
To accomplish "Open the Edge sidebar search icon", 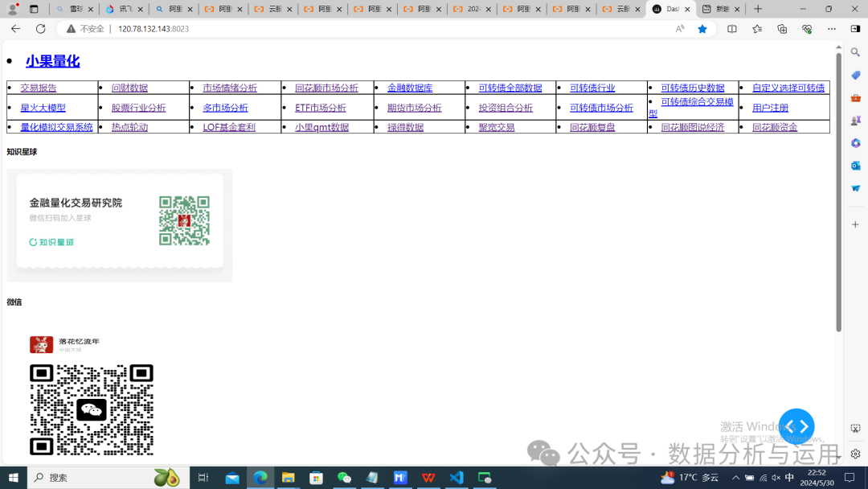I will pos(855,52).
